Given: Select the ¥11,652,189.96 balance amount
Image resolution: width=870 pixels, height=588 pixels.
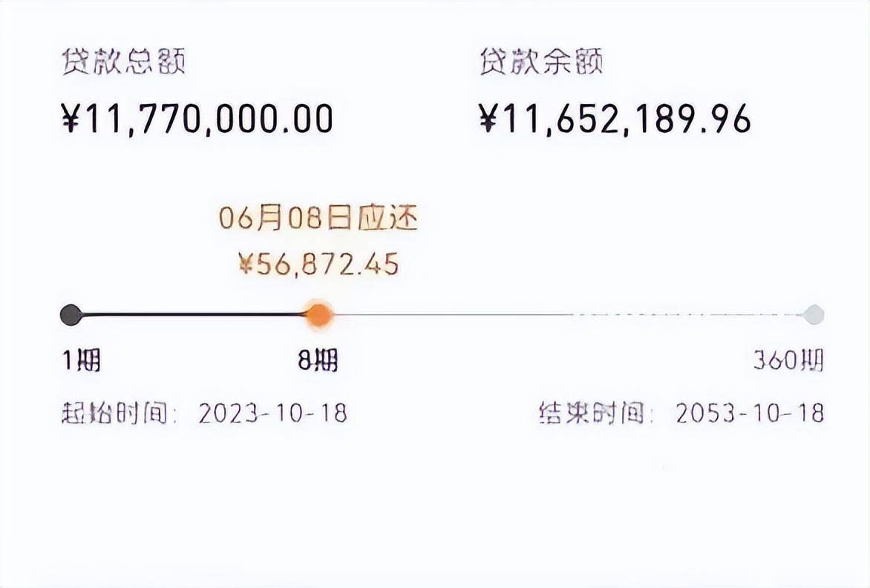Looking at the screenshot, I should tap(615, 119).
